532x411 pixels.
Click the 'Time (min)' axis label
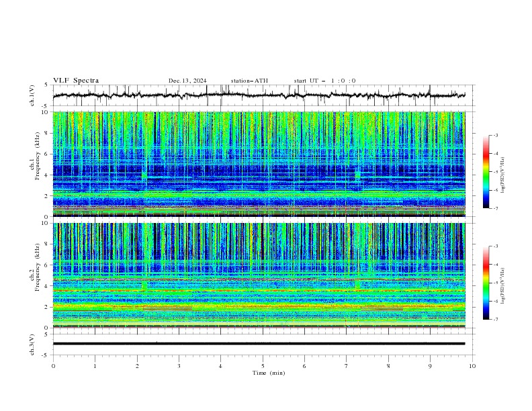pos(269,373)
